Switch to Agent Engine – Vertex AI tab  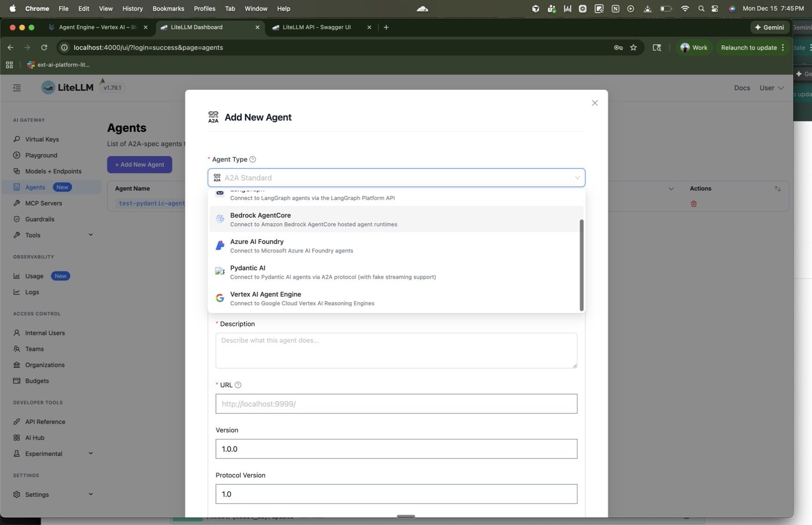[x=98, y=27]
